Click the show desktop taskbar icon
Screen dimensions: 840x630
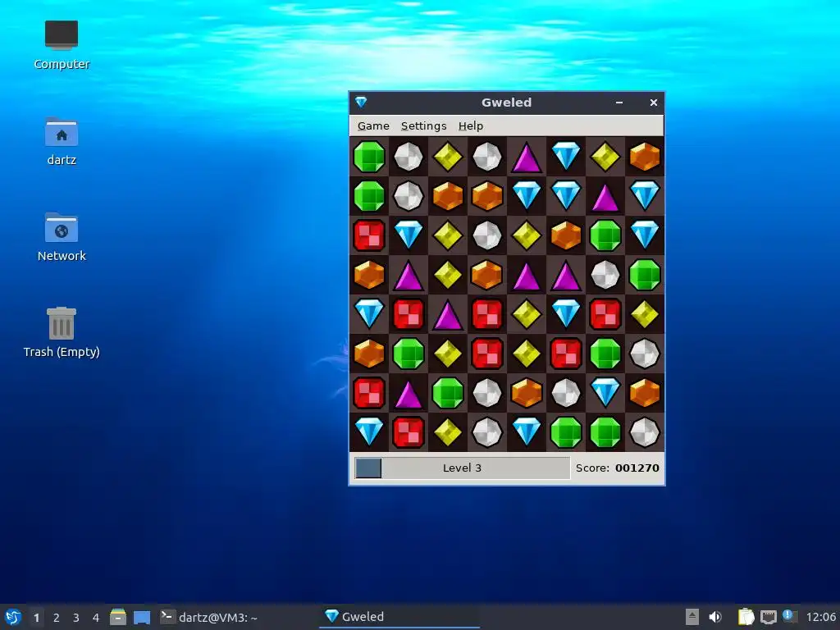(142, 618)
